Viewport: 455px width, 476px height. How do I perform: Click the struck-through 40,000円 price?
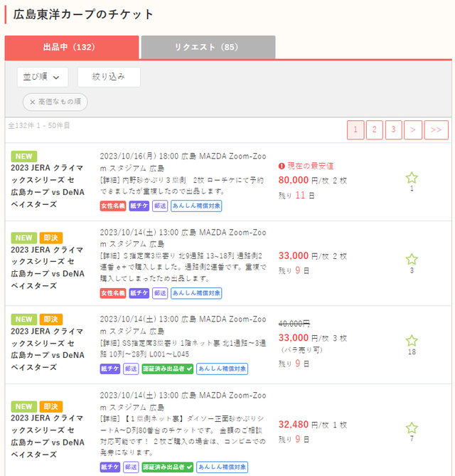click(294, 324)
